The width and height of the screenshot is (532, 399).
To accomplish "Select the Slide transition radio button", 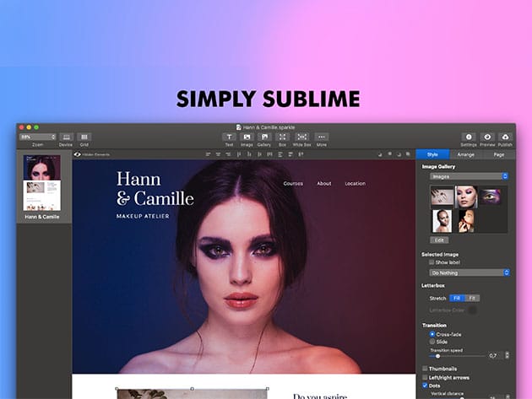I will (x=433, y=342).
